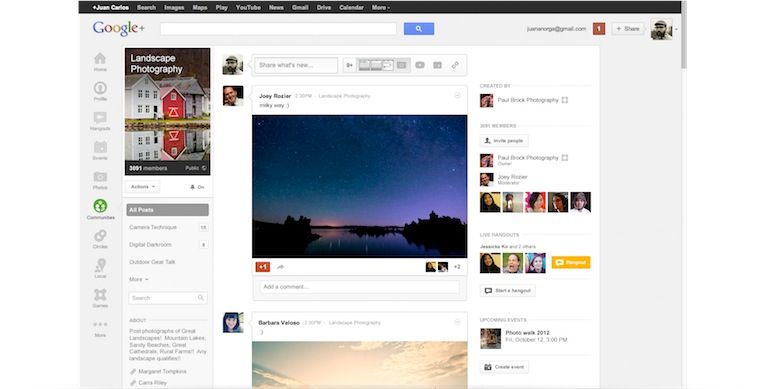Toggle community notifications bell On
The image size is (760, 389).
197,187
